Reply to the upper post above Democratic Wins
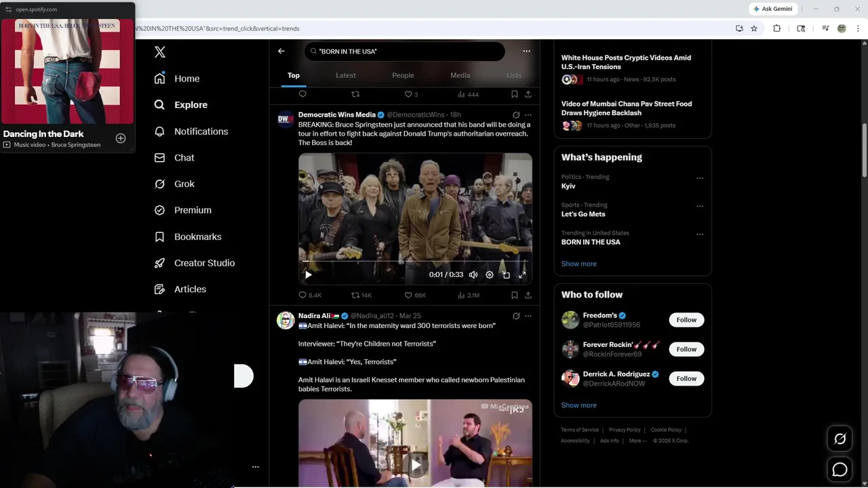This screenshot has height=488, width=868. pos(302,94)
